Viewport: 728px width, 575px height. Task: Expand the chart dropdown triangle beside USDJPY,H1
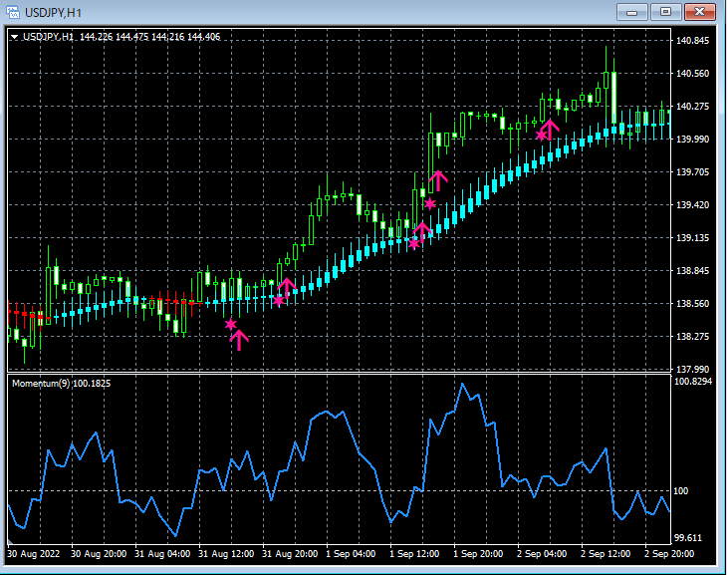point(14,37)
